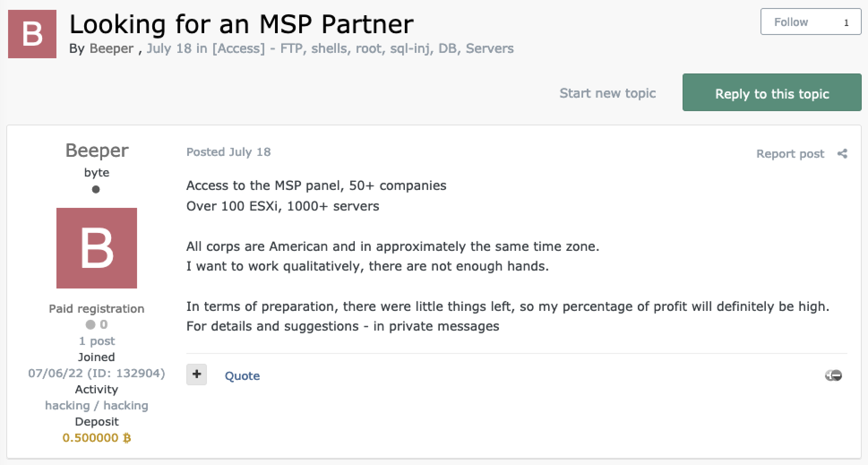Viewport: 868px width, 465px height.
Task: Click the 1 post count link
Action: point(97,341)
